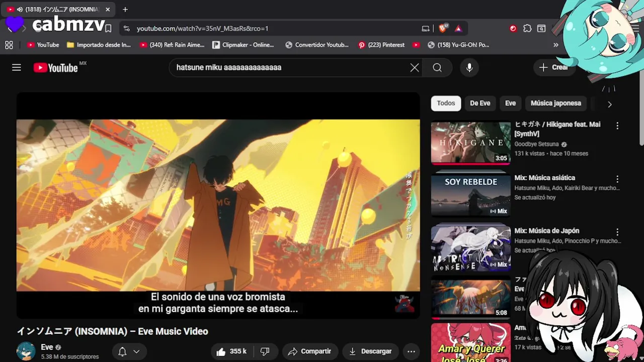The width and height of the screenshot is (644, 362).
Task: Click the bookmark icon beside the address bar
Action: click(x=108, y=29)
